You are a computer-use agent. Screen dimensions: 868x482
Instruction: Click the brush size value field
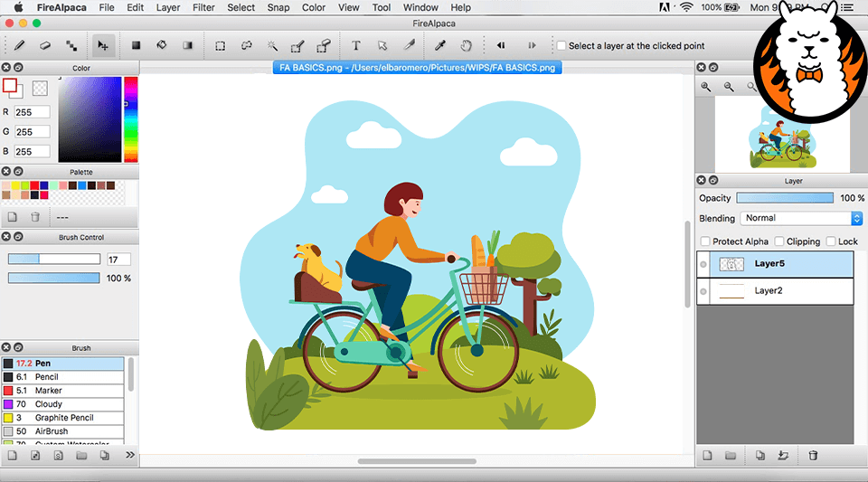[x=118, y=260]
